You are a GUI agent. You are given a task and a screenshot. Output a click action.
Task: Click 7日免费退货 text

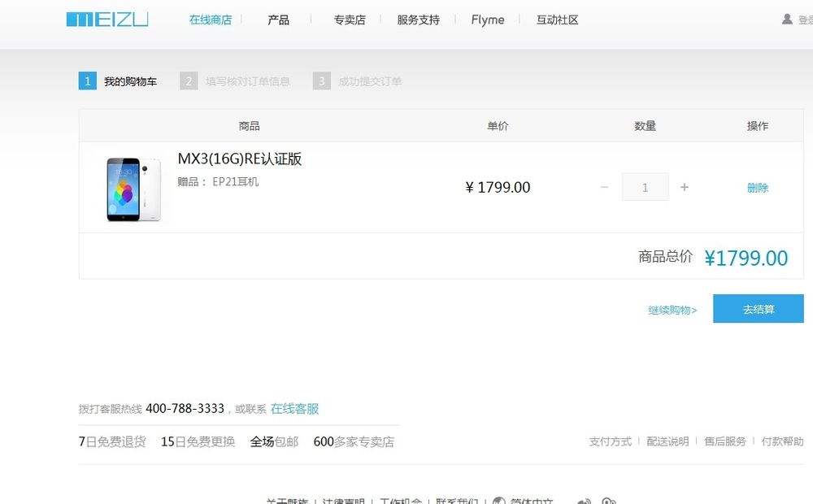pyautogui.click(x=112, y=441)
